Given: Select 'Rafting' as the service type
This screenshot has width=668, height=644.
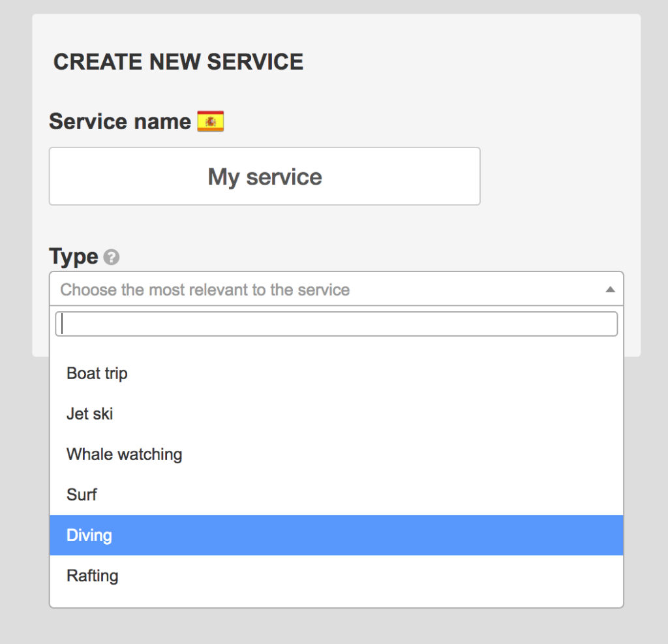Looking at the screenshot, I should pyautogui.click(x=92, y=575).
